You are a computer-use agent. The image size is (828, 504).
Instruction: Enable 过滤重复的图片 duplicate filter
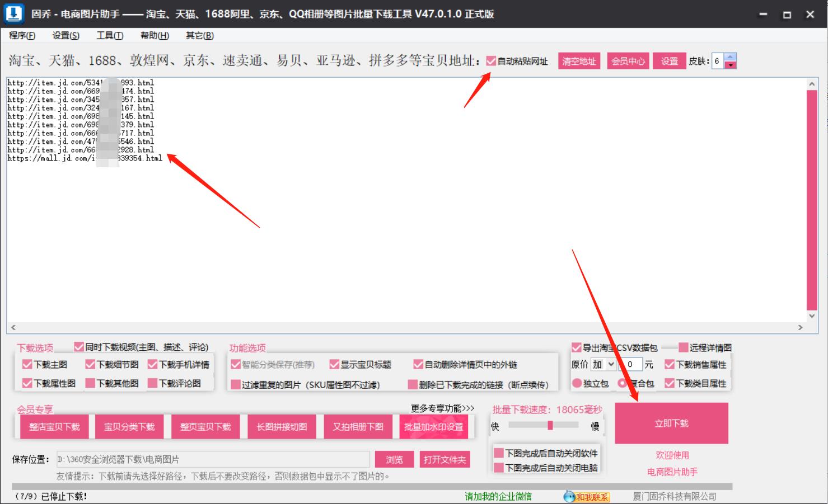[x=235, y=384]
